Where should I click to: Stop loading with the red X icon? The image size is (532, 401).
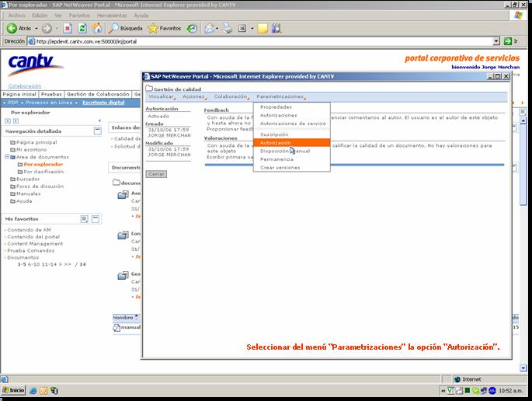point(68,29)
